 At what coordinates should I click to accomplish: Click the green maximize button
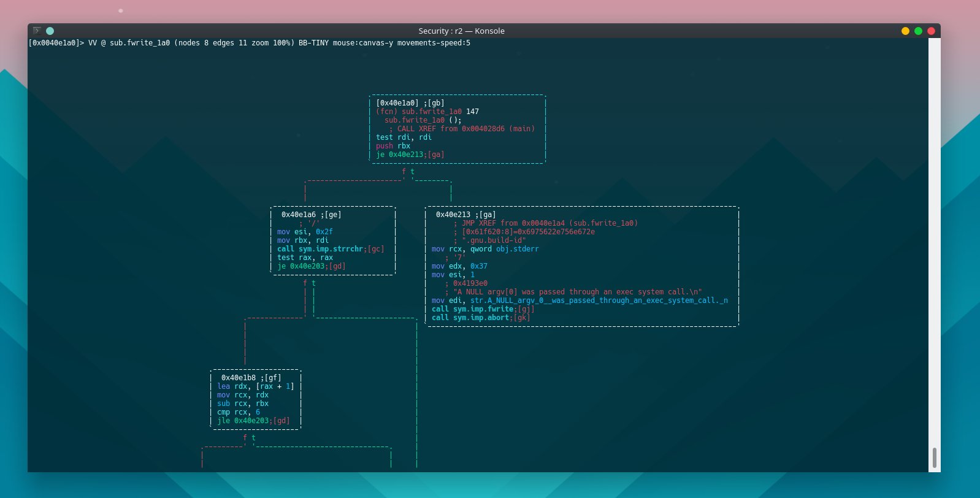click(x=918, y=31)
